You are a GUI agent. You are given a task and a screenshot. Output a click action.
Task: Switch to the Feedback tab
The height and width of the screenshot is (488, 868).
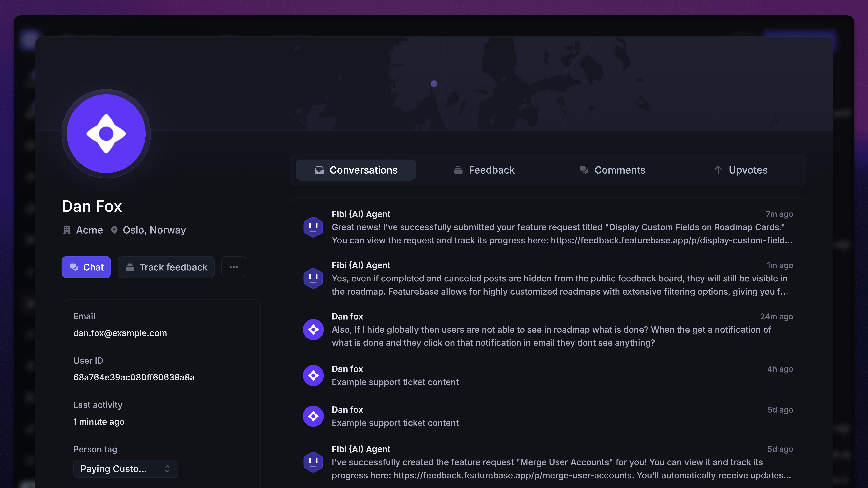tap(484, 170)
